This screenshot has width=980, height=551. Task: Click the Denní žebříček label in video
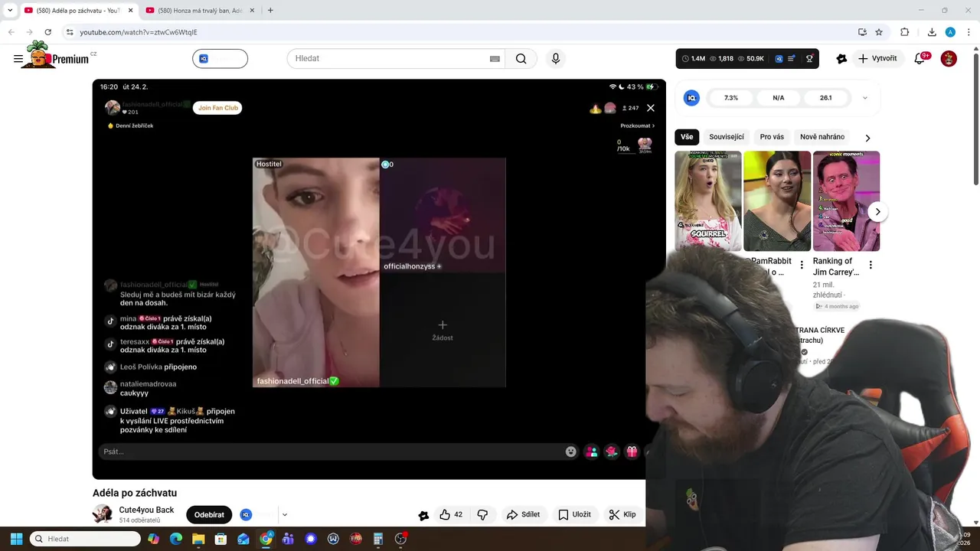click(x=131, y=126)
